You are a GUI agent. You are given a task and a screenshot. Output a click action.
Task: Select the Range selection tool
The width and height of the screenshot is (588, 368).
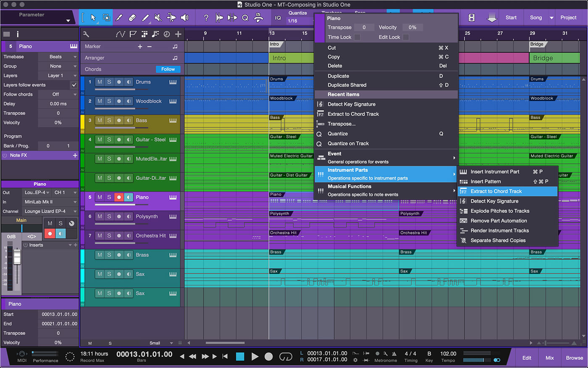coord(106,18)
